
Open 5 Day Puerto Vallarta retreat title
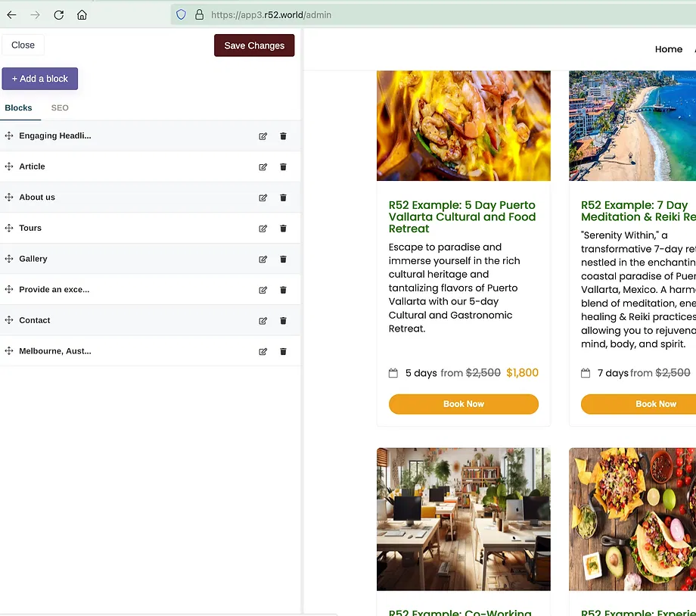pyautogui.click(x=462, y=216)
